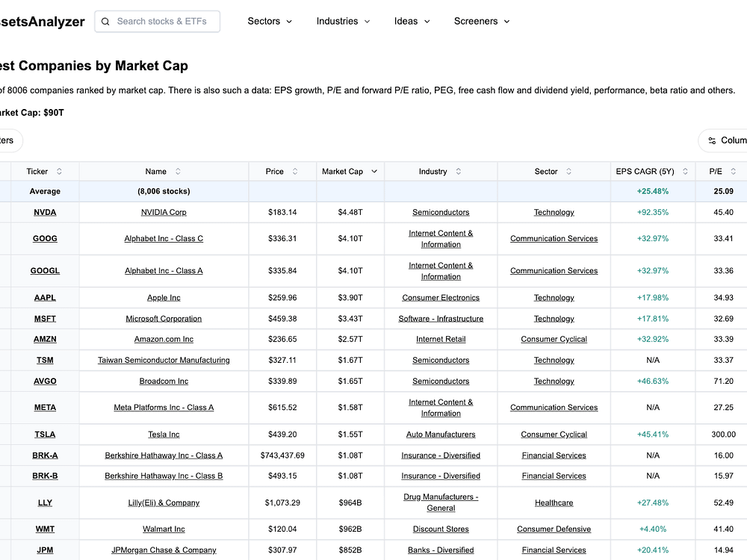Expand the Industries menu
Viewport: 747px width, 560px height.
343,22
